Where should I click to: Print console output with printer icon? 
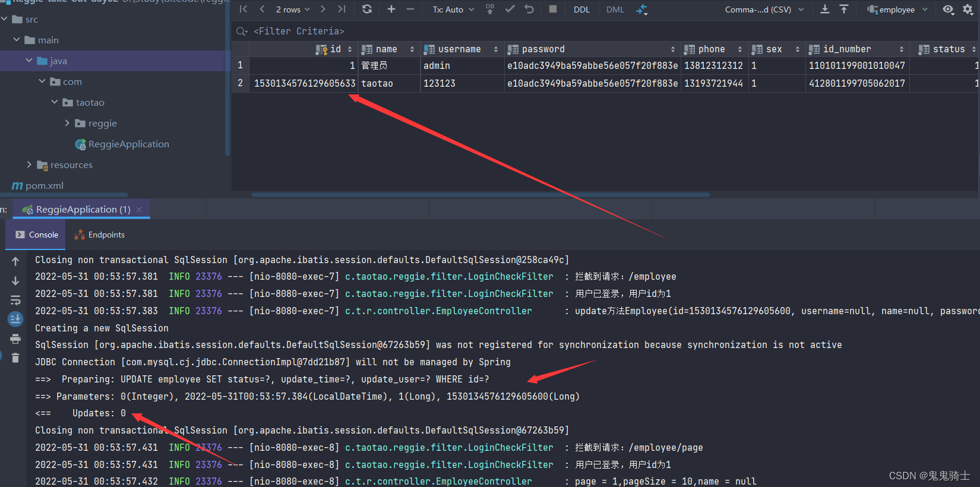pyautogui.click(x=15, y=339)
